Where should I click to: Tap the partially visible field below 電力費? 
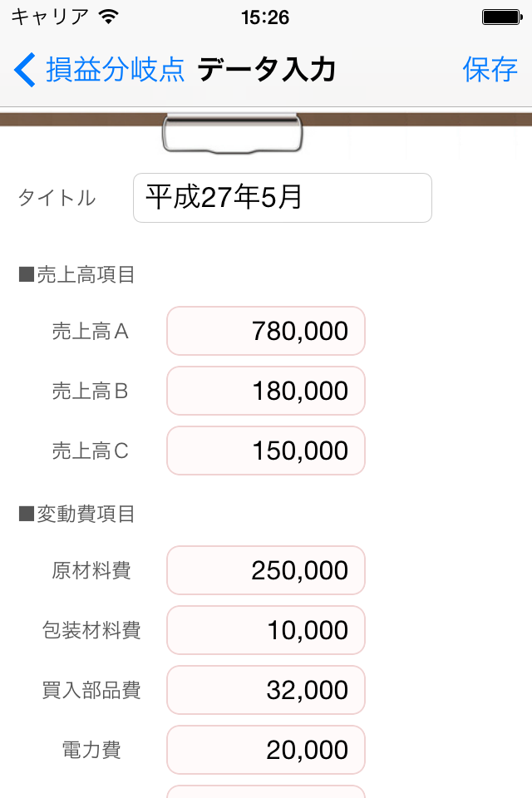point(266,791)
